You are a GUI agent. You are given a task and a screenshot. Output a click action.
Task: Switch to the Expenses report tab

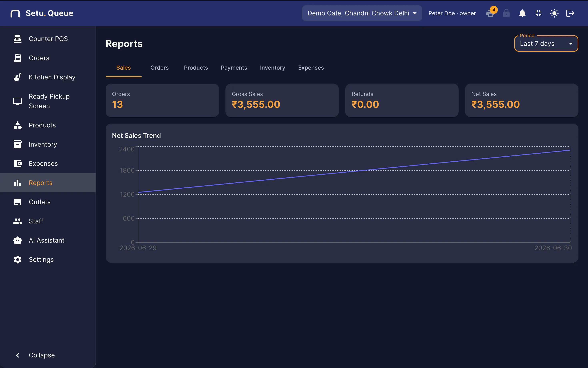coord(311,68)
